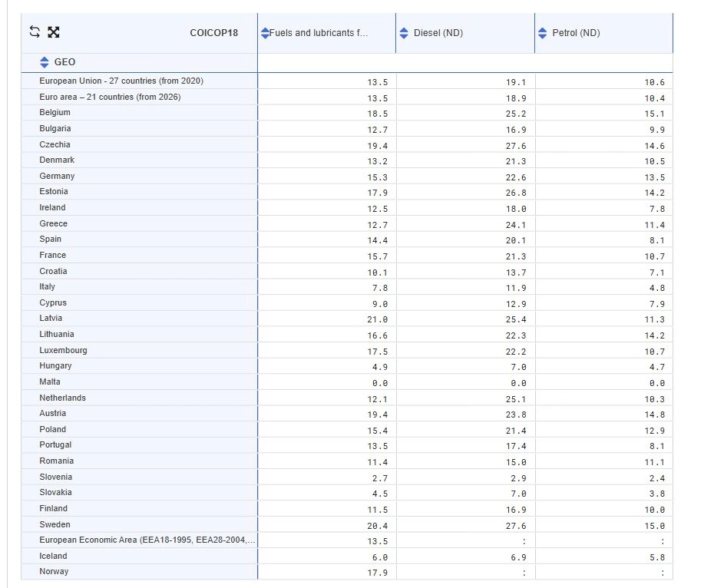Select the Luxembourg row label
Image resolution: width=714 pixels, height=588 pixels.
click(63, 350)
